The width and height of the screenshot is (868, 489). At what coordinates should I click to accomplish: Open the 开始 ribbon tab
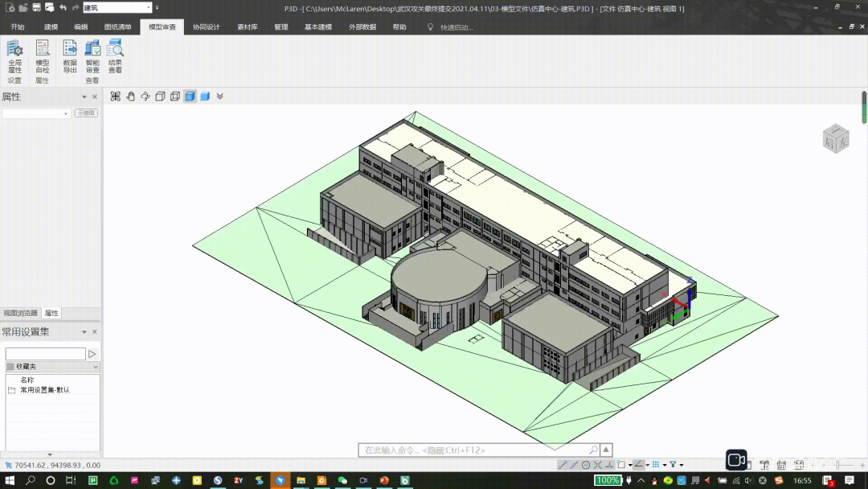coord(18,27)
